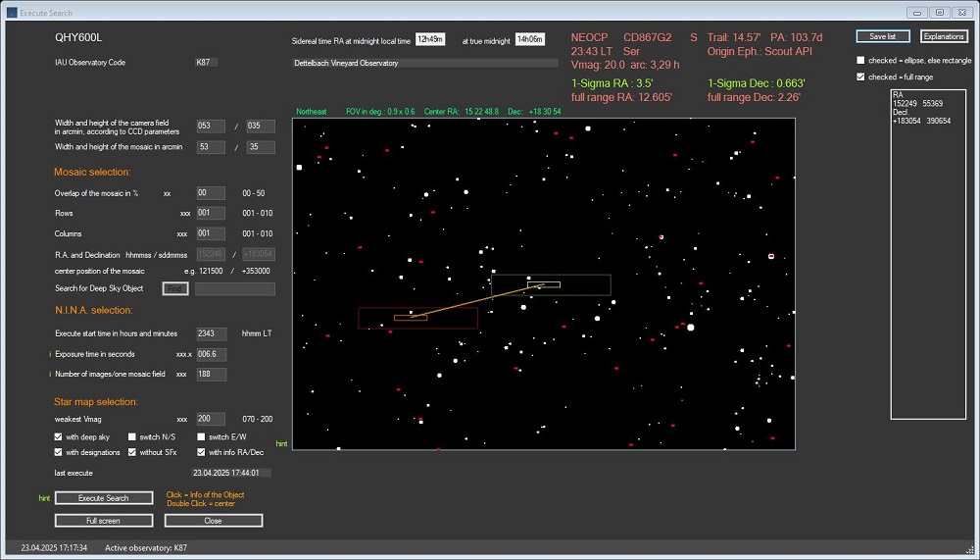Click the Overlap of the mosaic field
Image resolution: width=980 pixels, height=560 pixels.
pyautogui.click(x=211, y=193)
